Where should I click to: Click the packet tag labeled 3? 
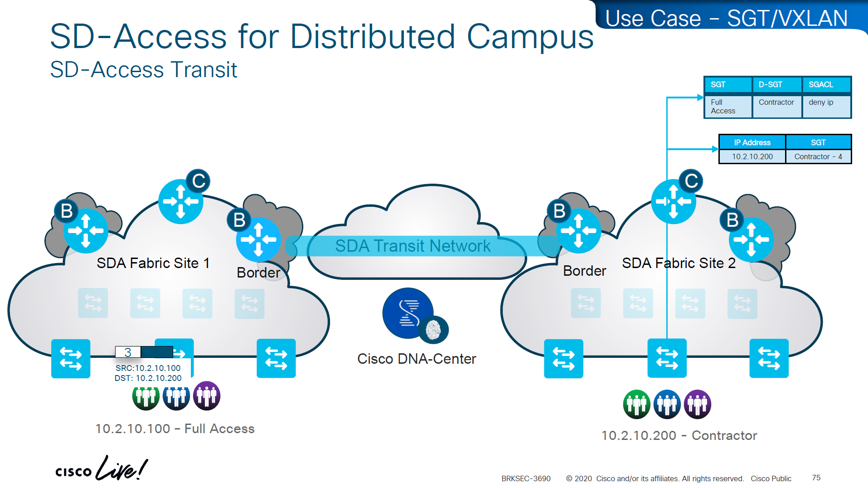pyautogui.click(x=128, y=352)
